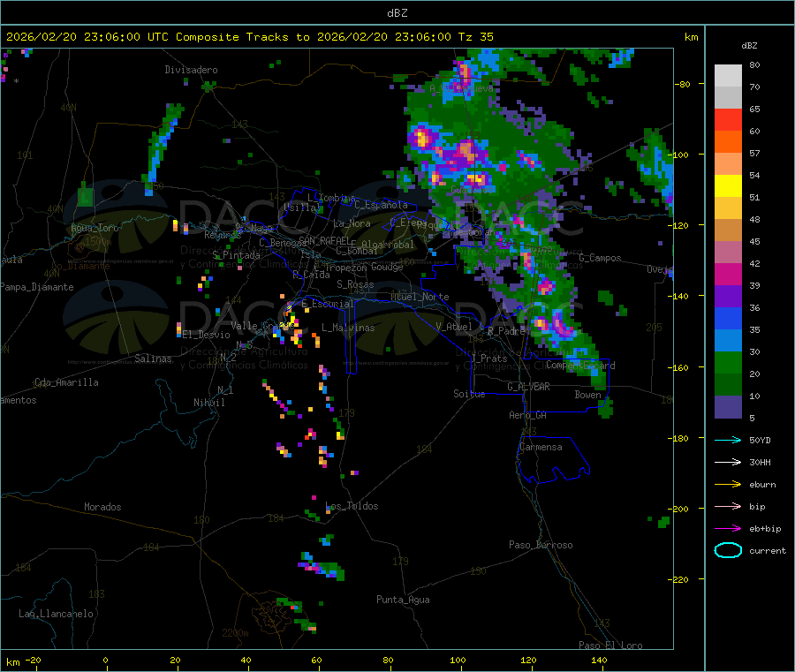This screenshot has height=672, width=795.
Task: Click the 'G_Campos' map label
Action: click(x=600, y=258)
